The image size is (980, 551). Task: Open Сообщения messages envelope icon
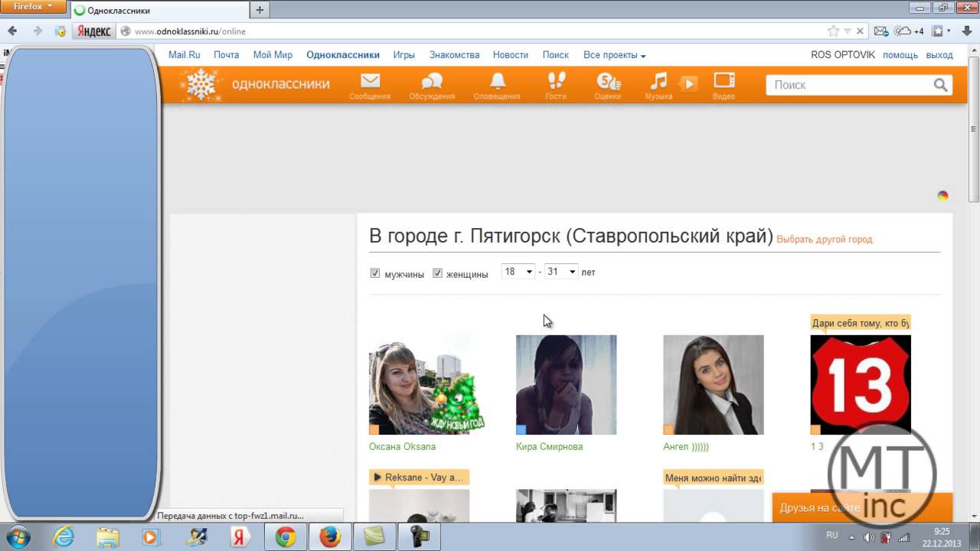point(370,80)
